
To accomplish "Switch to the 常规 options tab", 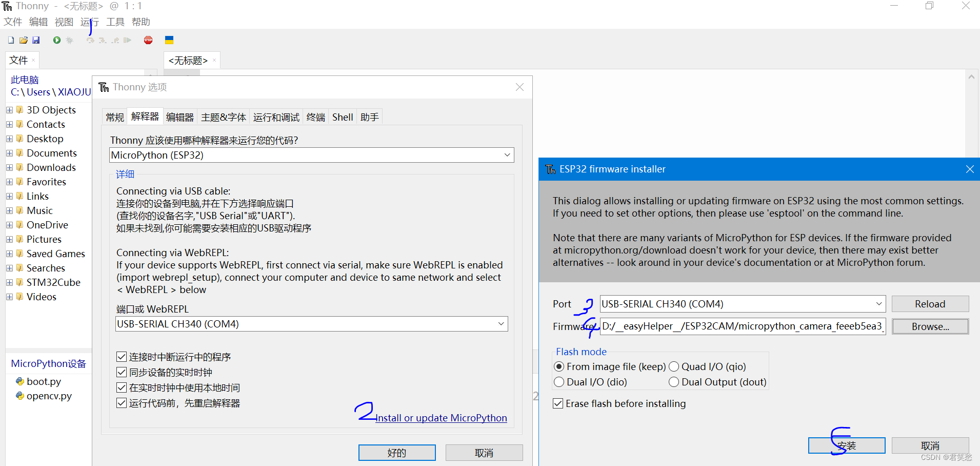I will [x=115, y=117].
